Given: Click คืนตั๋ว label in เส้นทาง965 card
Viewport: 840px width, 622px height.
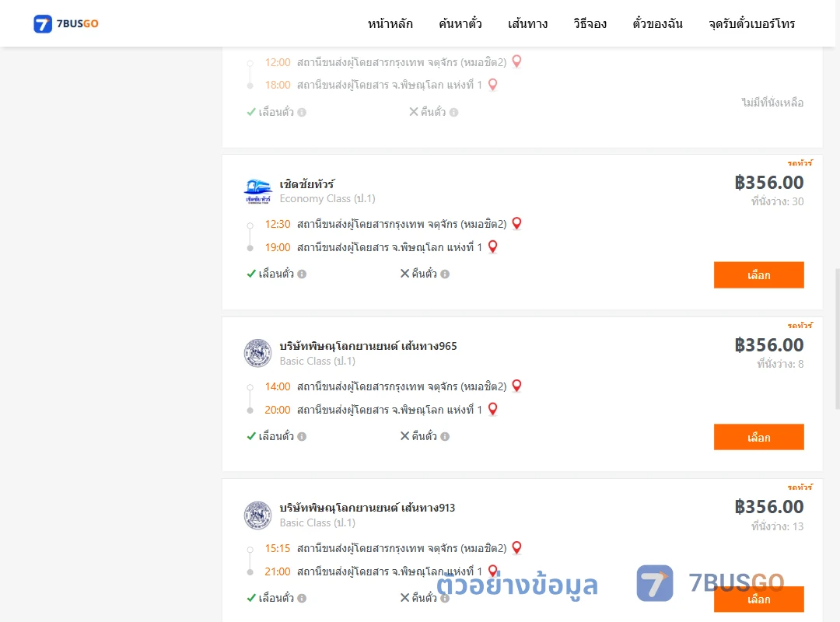Looking at the screenshot, I should [425, 436].
